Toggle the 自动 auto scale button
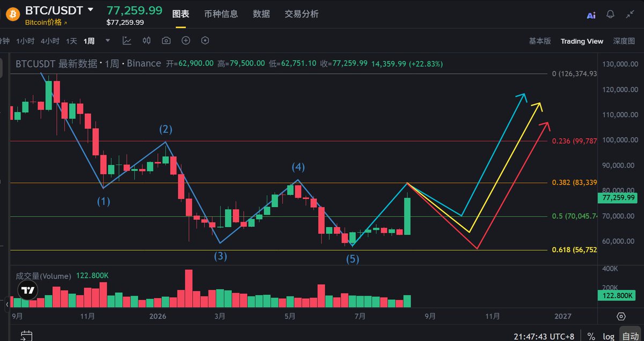This screenshot has width=644, height=341. coord(630,335)
